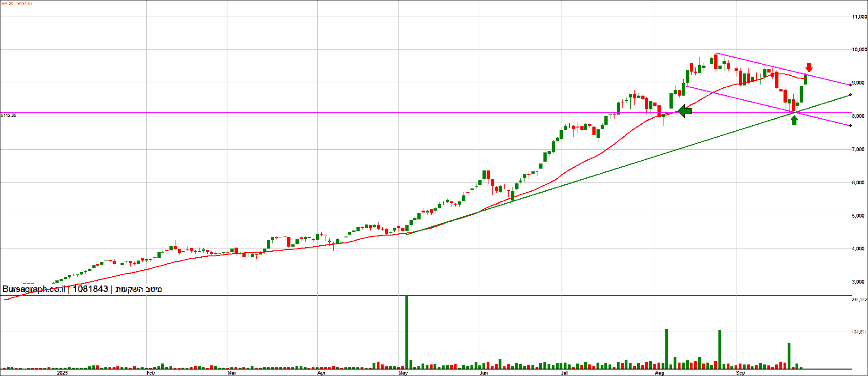Click the "10,000" price axis label
This screenshot has height=376, width=868.
(x=859, y=50)
